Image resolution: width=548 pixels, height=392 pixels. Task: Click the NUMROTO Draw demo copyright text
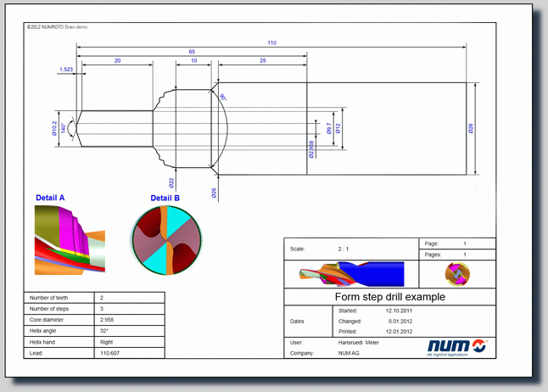coord(57,26)
